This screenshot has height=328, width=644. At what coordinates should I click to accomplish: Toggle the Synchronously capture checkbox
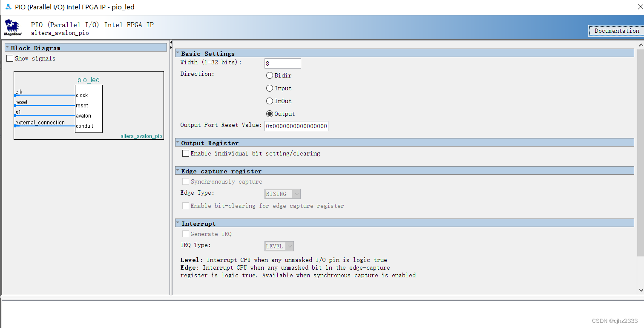tap(186, 181)
